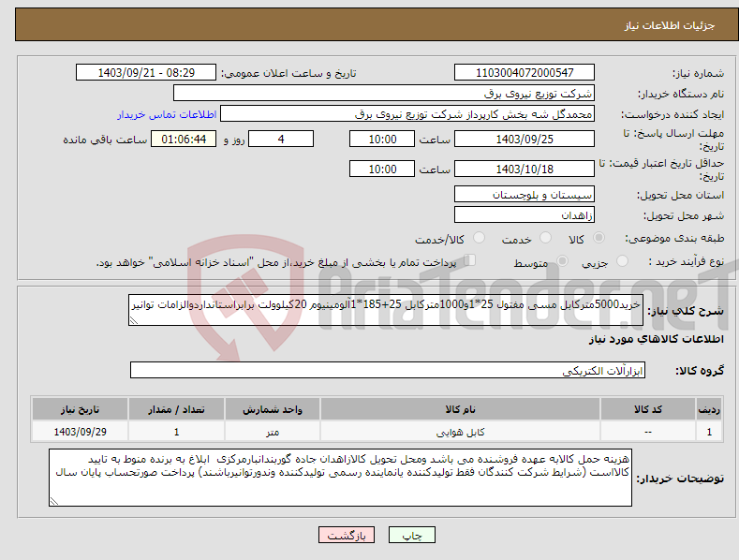Click the اطلاعات کالاهای مورد نیاز heading

[656, 339]
